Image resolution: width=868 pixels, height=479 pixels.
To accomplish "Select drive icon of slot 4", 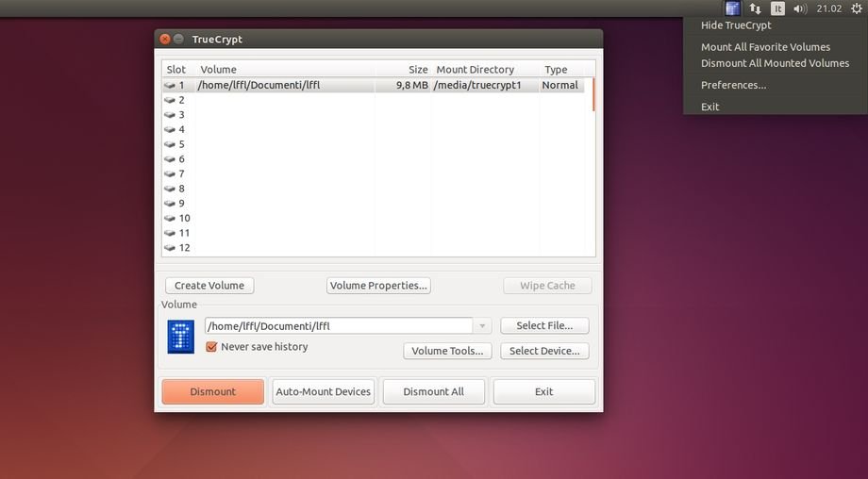I will pos(170,129).
